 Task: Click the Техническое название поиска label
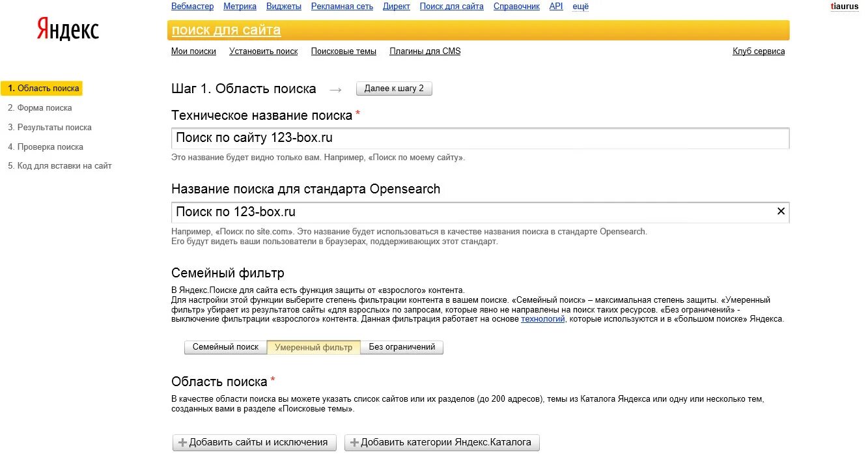click(262, 115)
